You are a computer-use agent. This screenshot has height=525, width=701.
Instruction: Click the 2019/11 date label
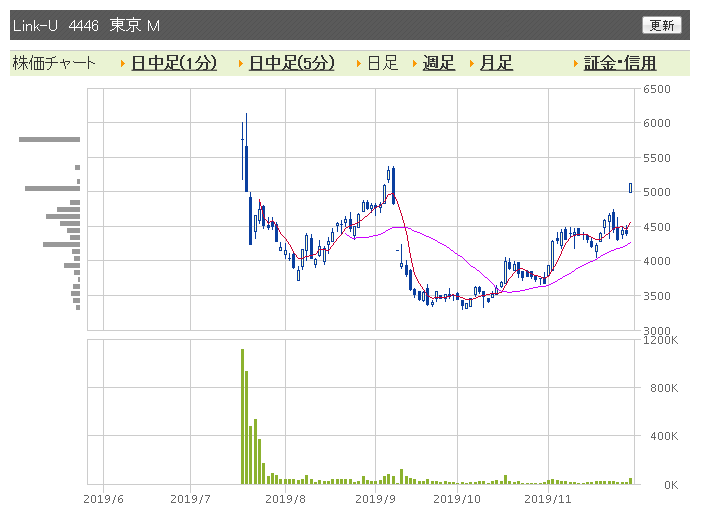click(548, 499)
